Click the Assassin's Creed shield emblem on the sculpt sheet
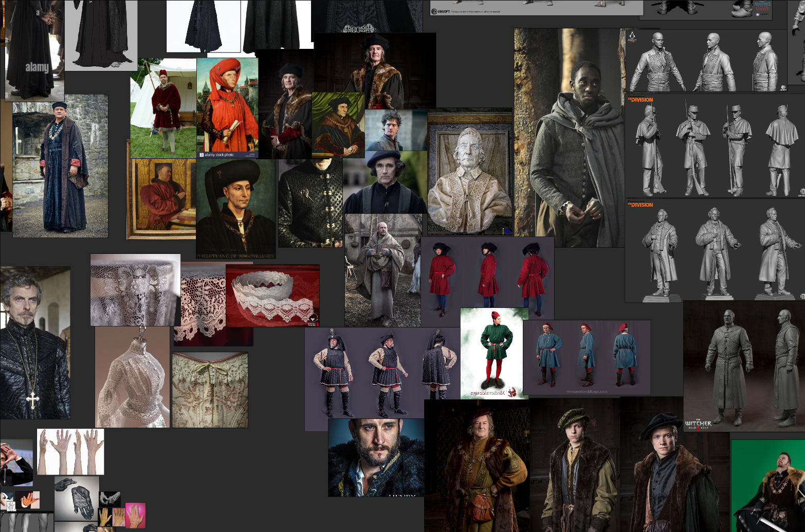Screen dimensions: 805x532 tap(632, 34)
